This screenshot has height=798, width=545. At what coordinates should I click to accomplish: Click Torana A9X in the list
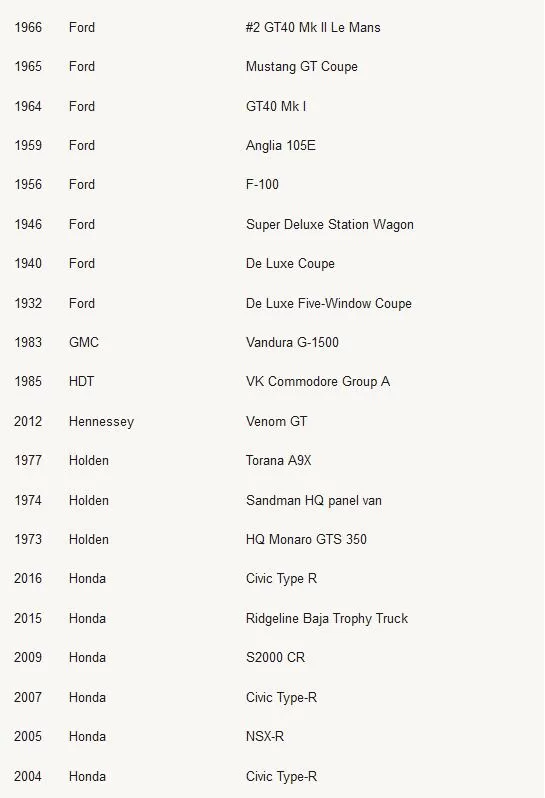click(x=278, y=461)
